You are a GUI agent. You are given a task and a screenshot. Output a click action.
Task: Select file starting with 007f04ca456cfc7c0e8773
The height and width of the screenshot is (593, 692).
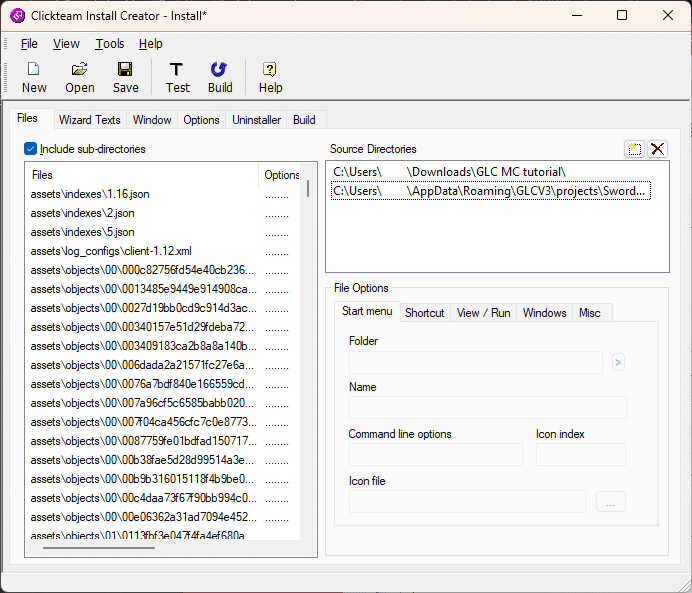pos(143,422)
